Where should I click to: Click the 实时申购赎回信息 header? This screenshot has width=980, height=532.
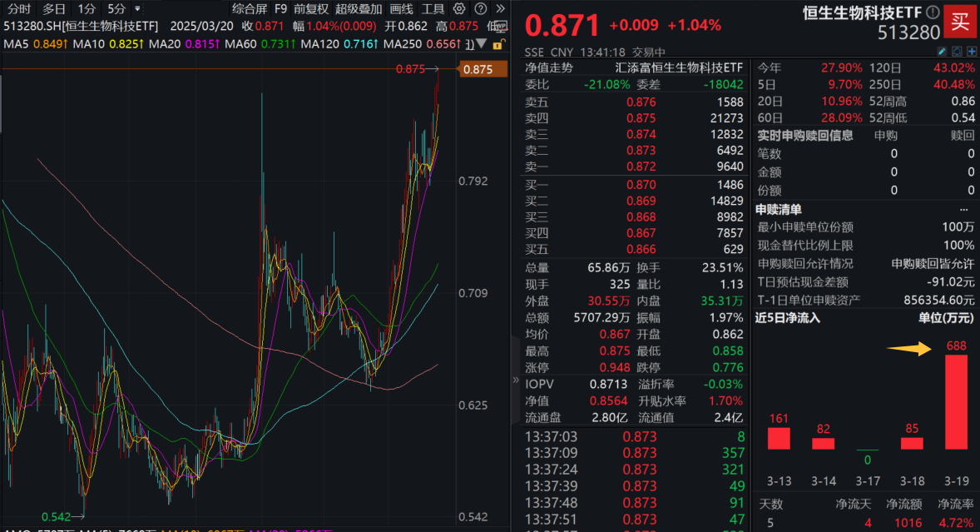coord(805,135)
